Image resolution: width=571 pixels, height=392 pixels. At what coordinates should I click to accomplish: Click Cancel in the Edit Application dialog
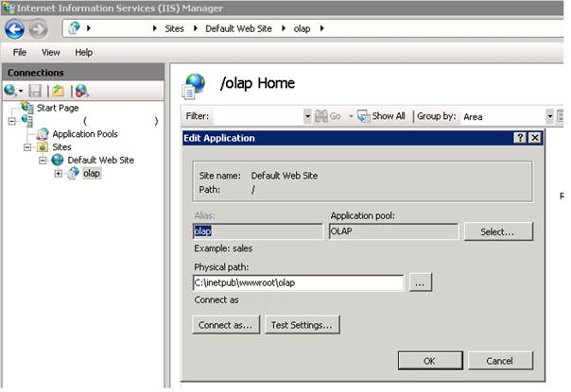(x=500, y=360)
